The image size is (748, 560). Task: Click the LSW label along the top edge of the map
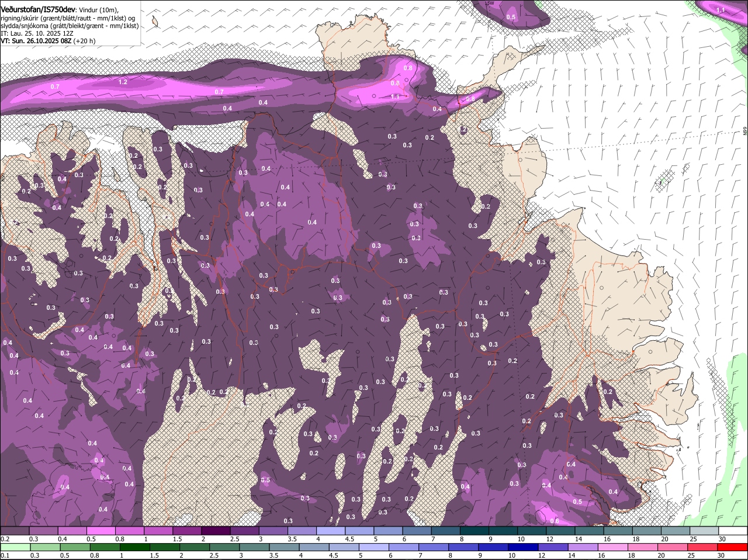pyautogui.click(x=490, y=3)
